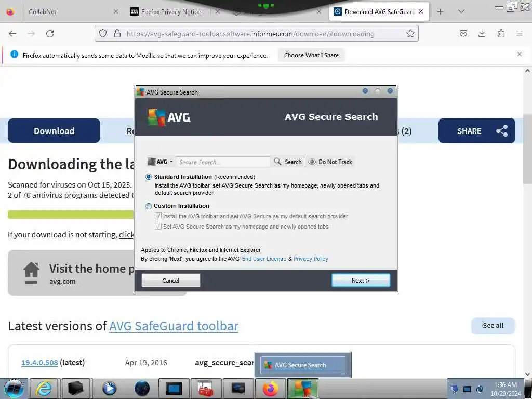Click the shield tray icon

[454, 389]
